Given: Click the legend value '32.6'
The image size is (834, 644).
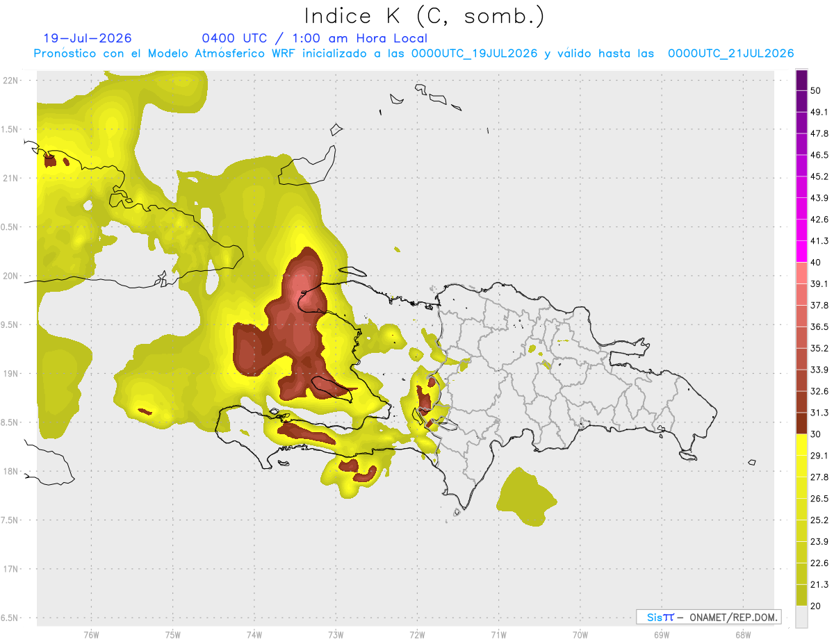Looking at the screenshot, I should 819,391.
